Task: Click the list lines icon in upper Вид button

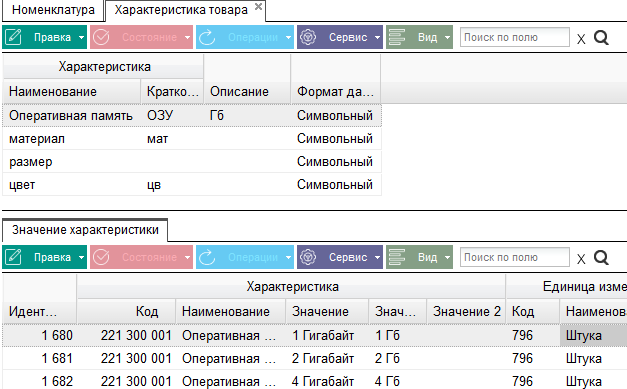Action: point(397,37)
